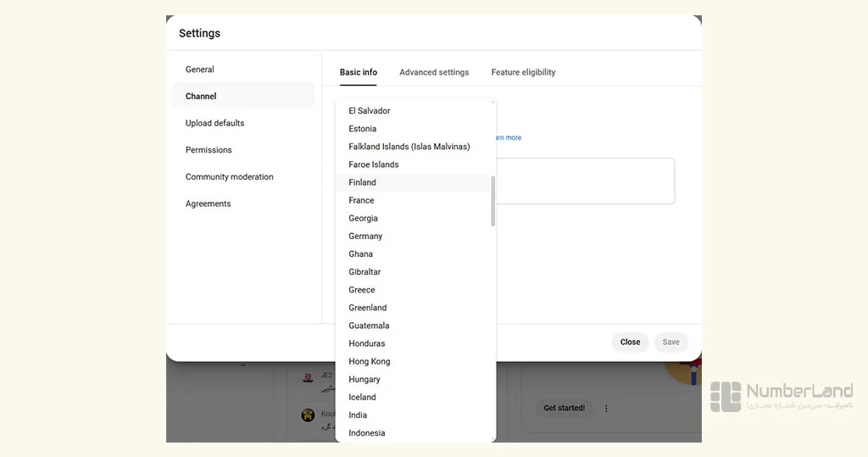
Task: Open three-dot menu beside Get started!
Action: click(606, 409)
